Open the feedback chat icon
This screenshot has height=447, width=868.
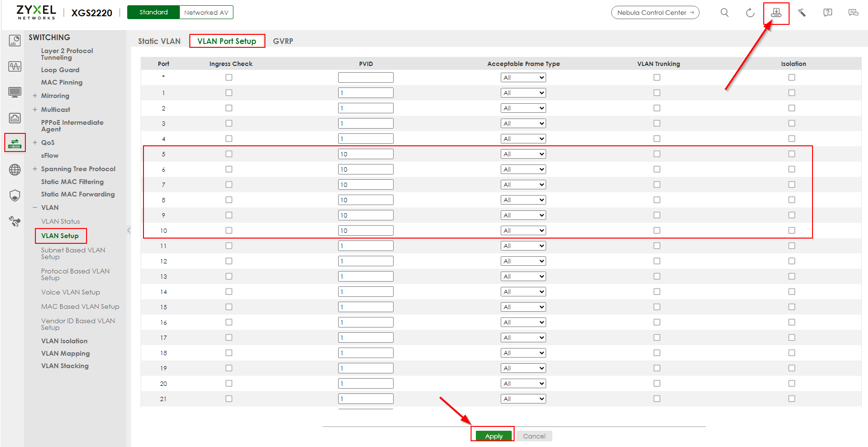pos(853,12)
